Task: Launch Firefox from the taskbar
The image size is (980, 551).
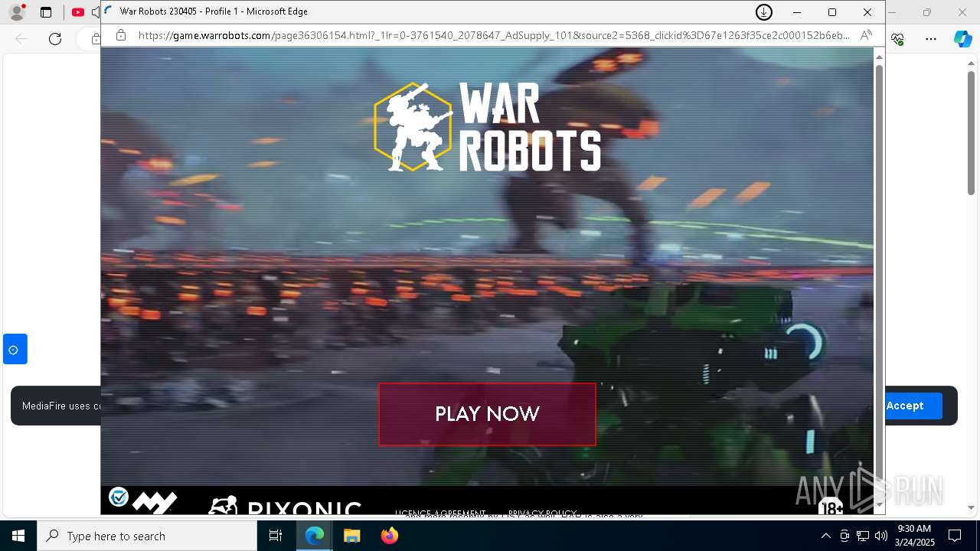Action: pos(389,536)
